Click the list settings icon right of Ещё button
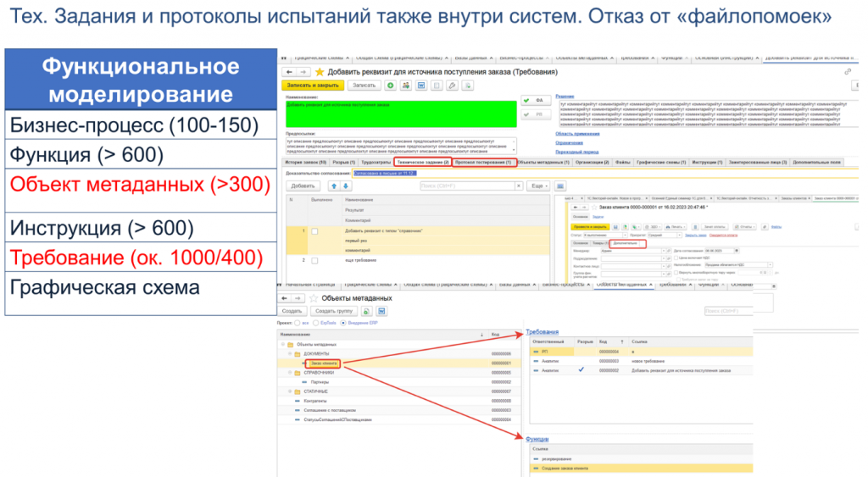The image size is (868, 477). tap(560, 186)
